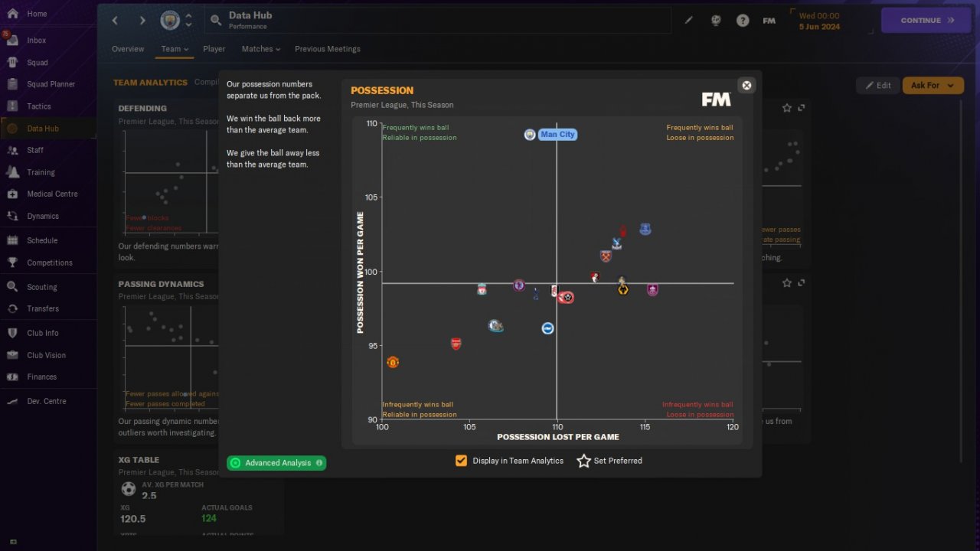This screenshot has width=980, height=551.
Task: Open the Previous Meetings tab
Action: coord(328,49)
